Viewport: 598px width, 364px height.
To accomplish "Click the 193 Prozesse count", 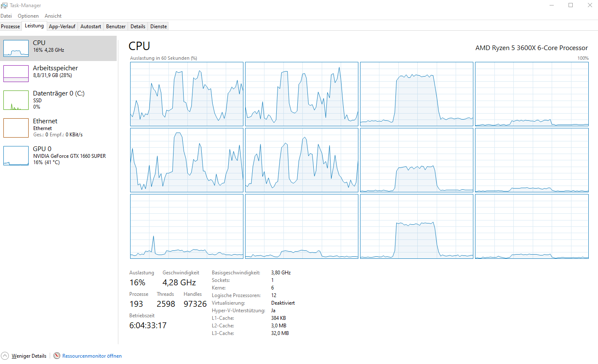I will (x=136, y=304).
